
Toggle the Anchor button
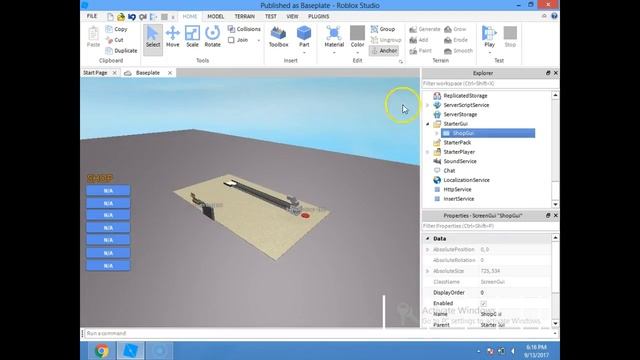click(x=384, y=51)
